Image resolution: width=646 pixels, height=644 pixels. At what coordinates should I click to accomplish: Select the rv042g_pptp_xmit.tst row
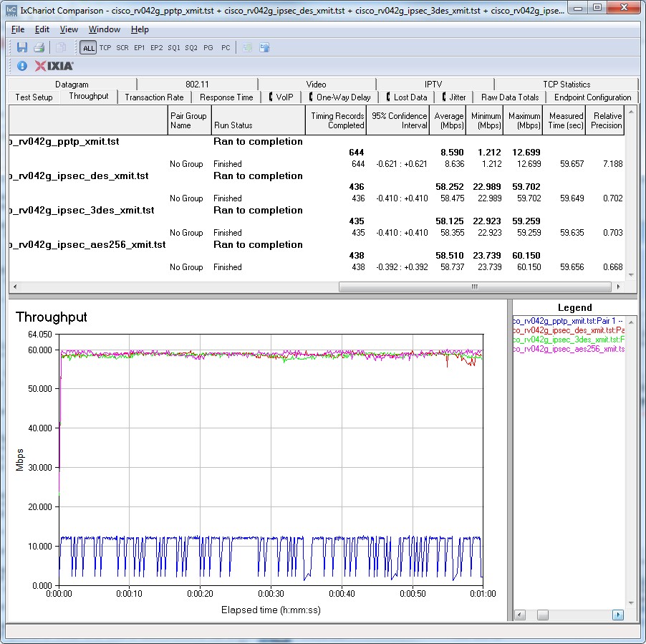(x=317, y=141)
